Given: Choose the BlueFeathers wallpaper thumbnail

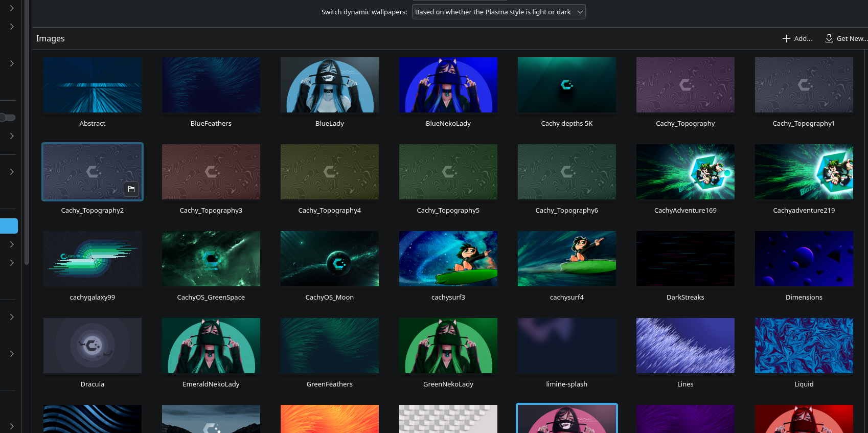Looking at the screenshot, I should (x=211, y=85).
